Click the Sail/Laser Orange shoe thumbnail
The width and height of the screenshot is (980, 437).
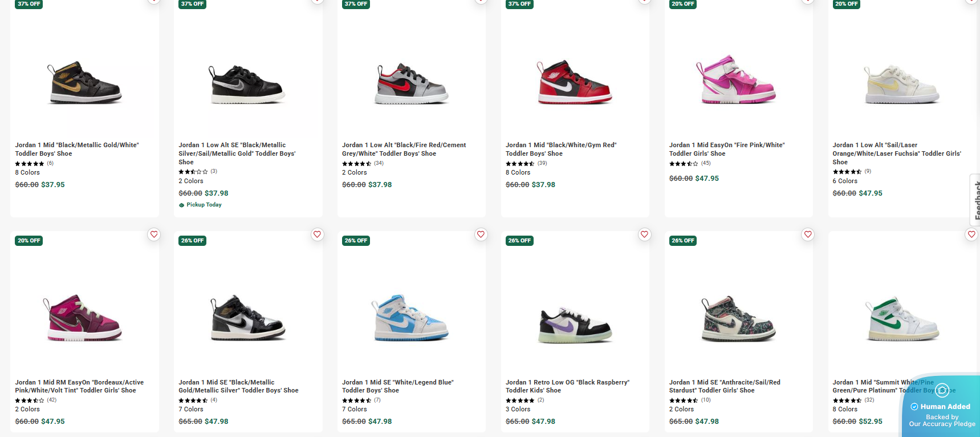click(902, 84)
